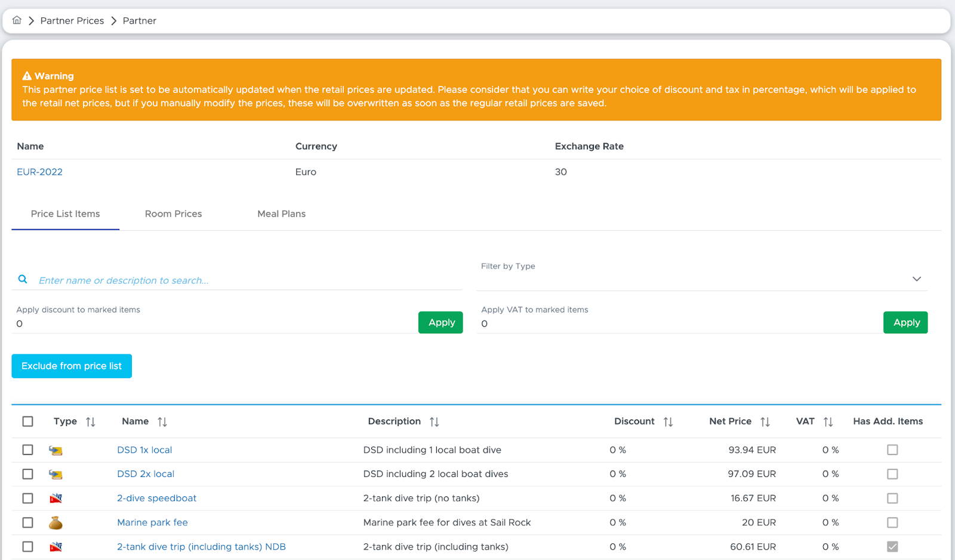The image size is (955, 560).
Task: Focus the VAT to marked items field
Action: 679,323
